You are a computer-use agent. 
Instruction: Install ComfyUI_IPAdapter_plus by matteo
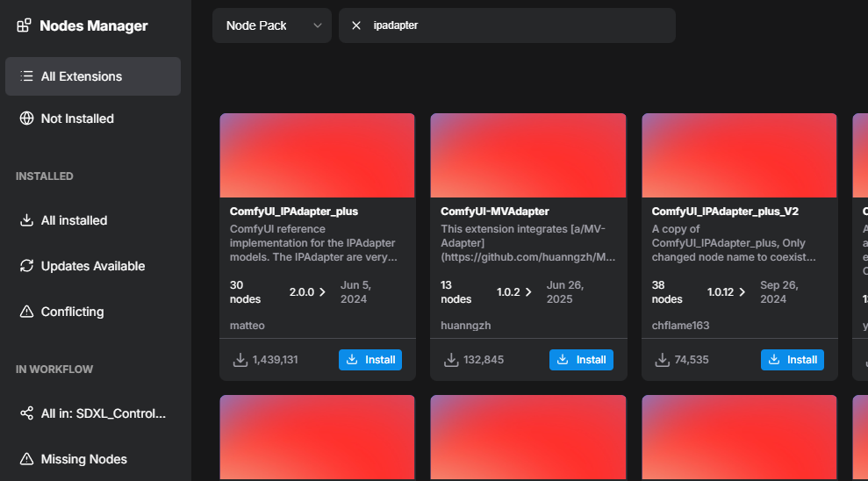(x=370, y=360)
